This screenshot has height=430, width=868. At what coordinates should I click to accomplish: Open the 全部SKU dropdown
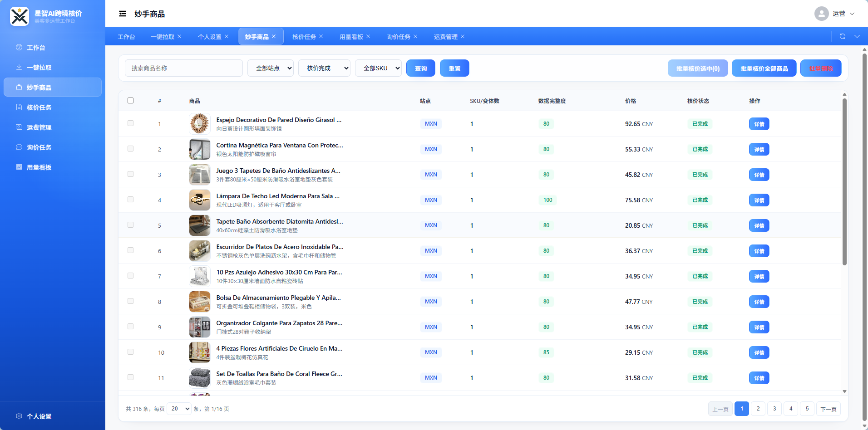click(x=378, y=68)
